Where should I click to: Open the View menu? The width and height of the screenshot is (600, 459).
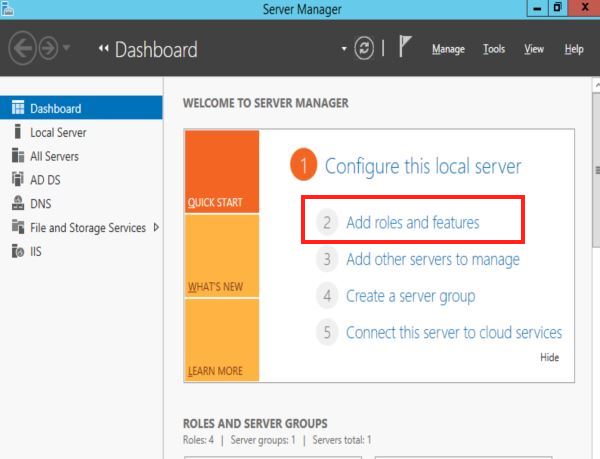coord(533,49)
